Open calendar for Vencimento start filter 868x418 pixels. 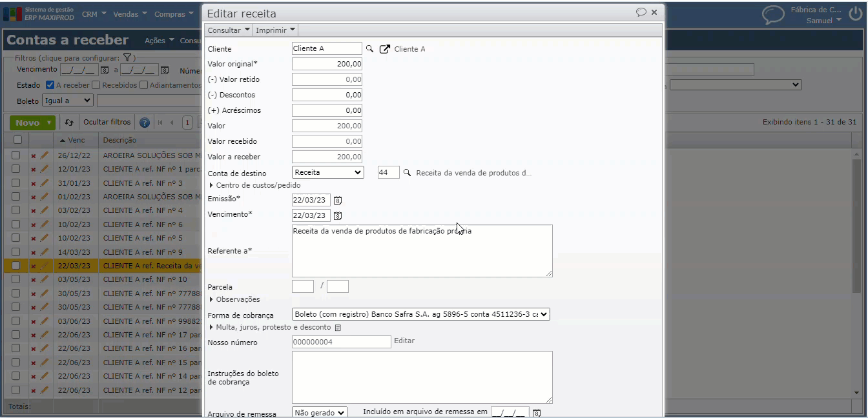coord(105,70)
